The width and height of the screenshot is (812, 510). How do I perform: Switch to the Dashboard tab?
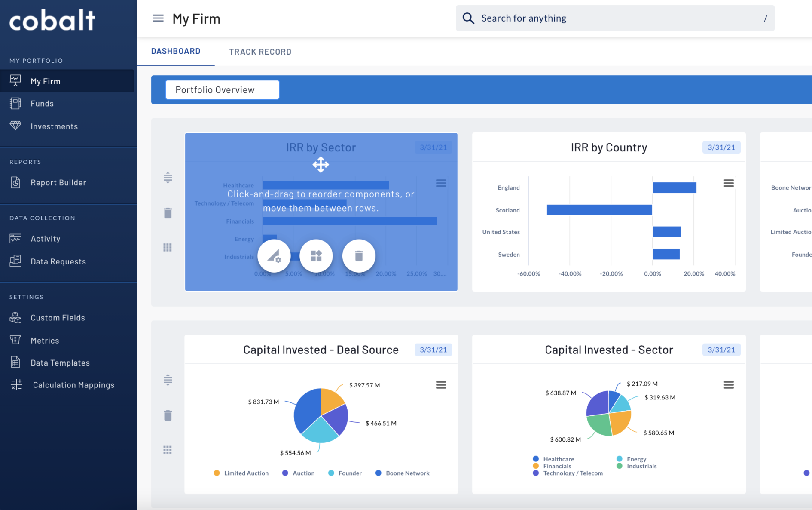pos(176,51)
